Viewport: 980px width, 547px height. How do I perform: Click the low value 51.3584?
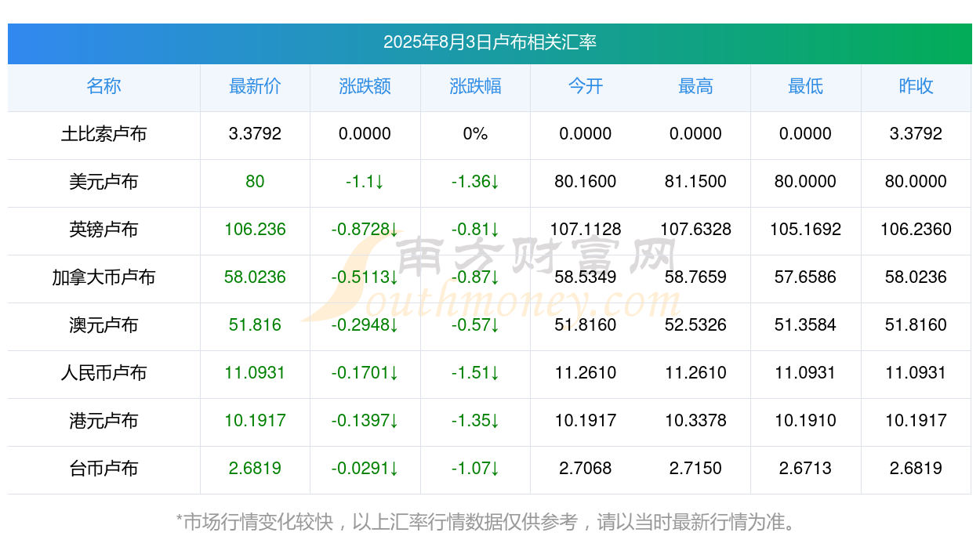pos(806,325)
